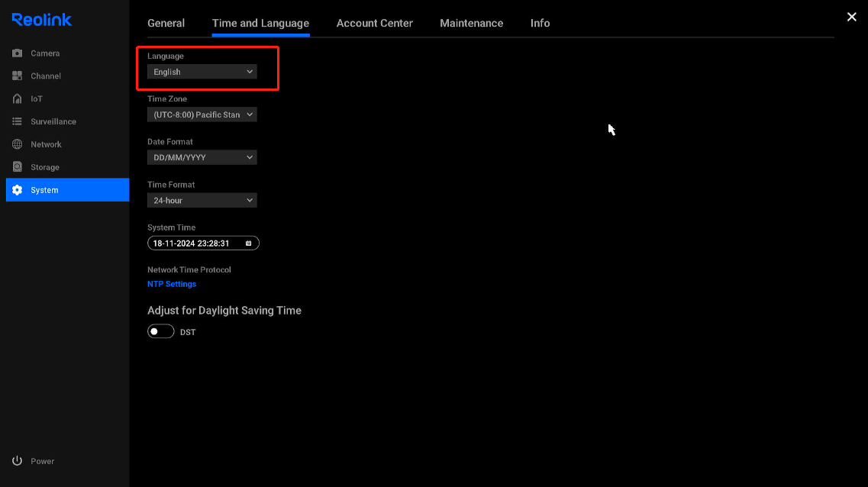Go to the Maintenance tab
This screenshot has height=487, width=868.
point(472,23)
